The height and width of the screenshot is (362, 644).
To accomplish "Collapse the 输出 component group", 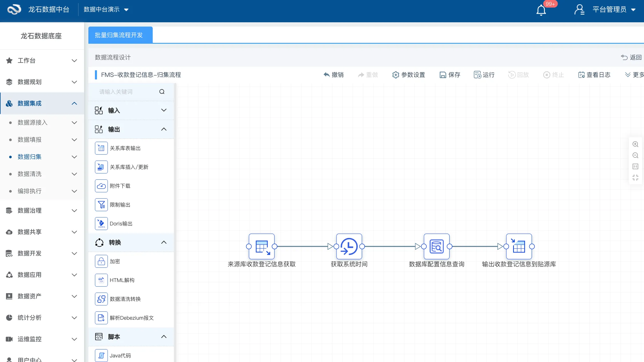I will (164, 129).
